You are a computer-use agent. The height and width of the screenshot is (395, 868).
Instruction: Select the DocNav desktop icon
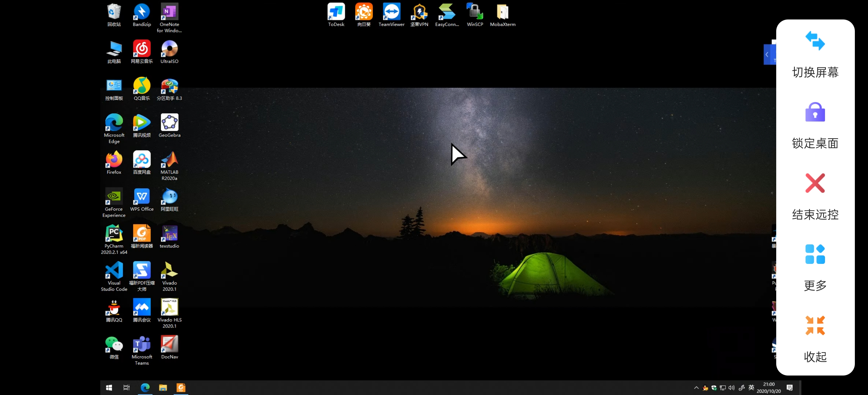169,348
